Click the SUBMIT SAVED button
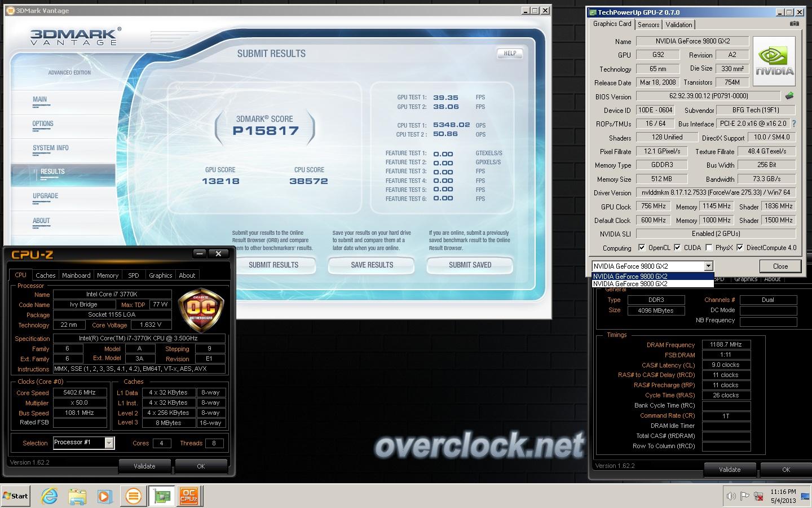The height and width of the screenshot is (508, 812). tap(470, 265)
